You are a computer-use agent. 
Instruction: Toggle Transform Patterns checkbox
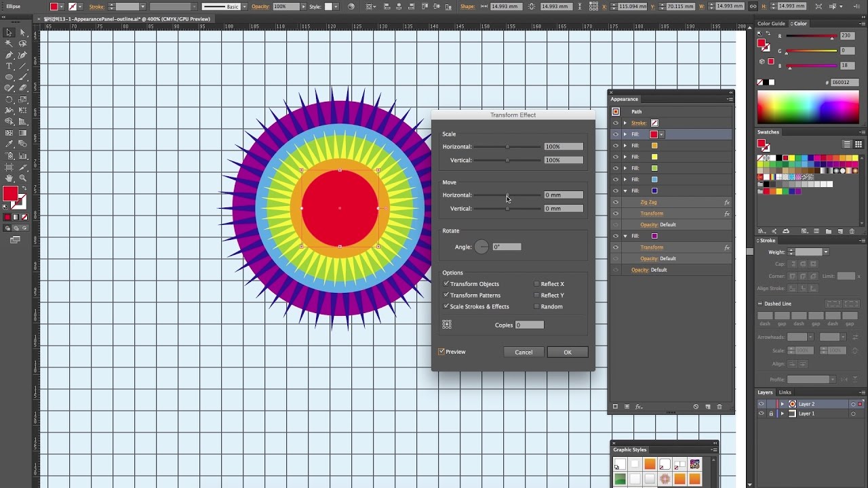446,295
